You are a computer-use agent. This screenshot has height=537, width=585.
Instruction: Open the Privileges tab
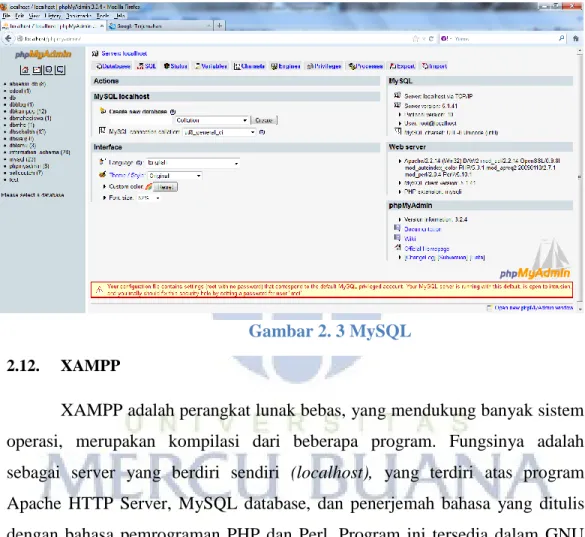(324, 66)
